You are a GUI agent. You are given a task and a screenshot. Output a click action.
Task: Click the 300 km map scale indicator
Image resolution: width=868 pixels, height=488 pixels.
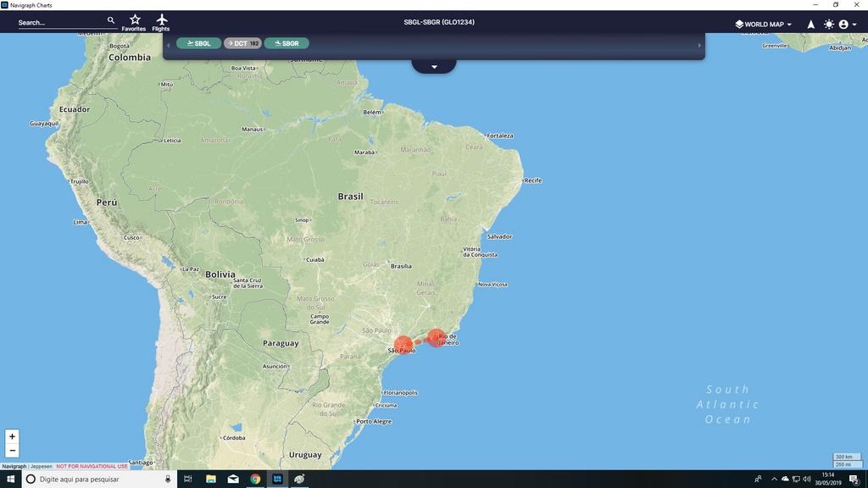click(847, 457)
